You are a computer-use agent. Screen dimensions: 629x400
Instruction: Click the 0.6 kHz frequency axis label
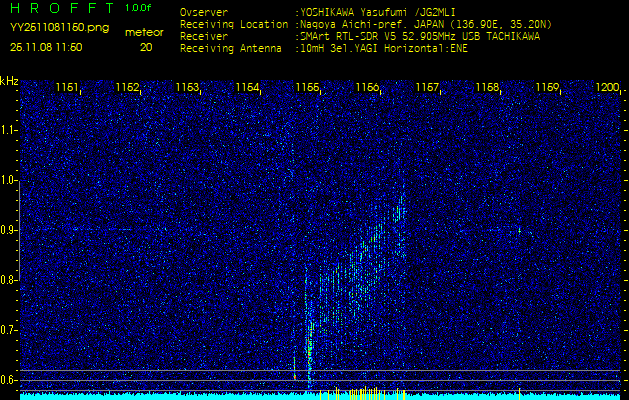coord(8,380)
